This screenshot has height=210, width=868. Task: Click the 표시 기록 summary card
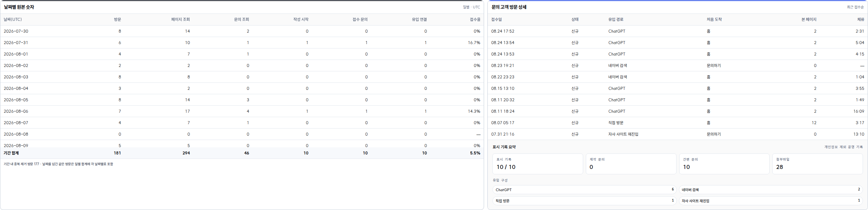(x=538, y=164)
